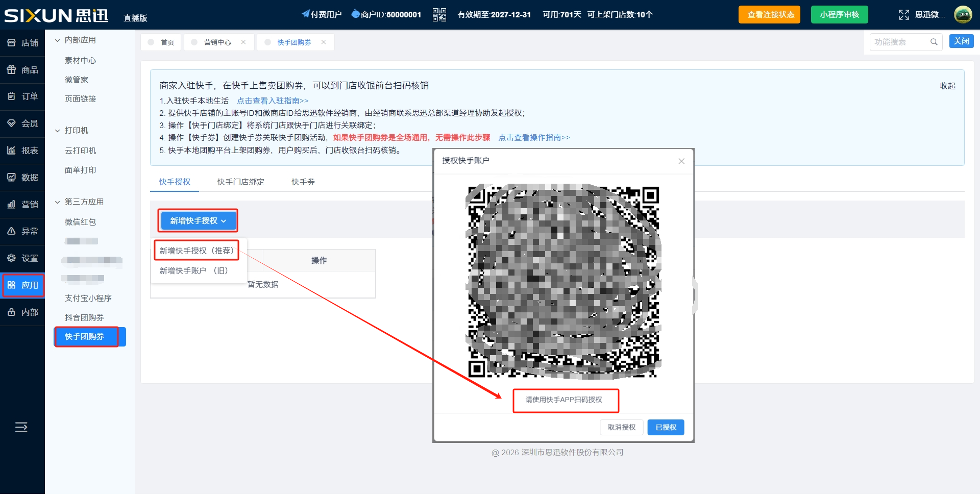Image resolution: width=980 pixels, height=495 pixels.
Task: Click the fullscreen expand icon in header
Action: [x=903, y=15]
